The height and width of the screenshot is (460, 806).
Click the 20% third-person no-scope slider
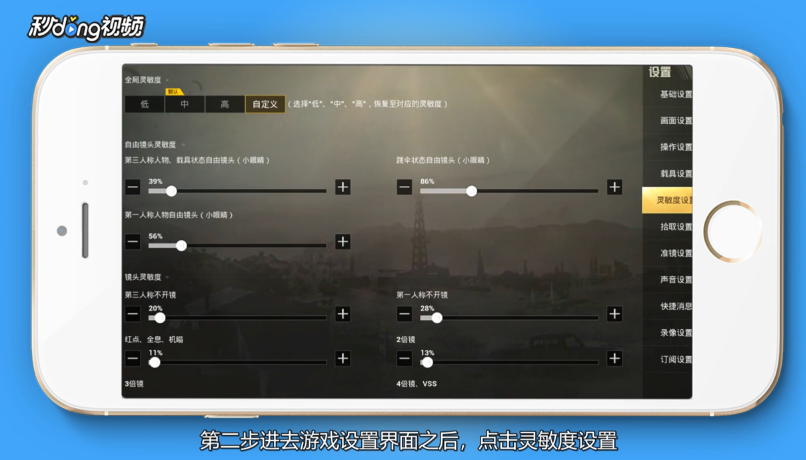point(237,318)
